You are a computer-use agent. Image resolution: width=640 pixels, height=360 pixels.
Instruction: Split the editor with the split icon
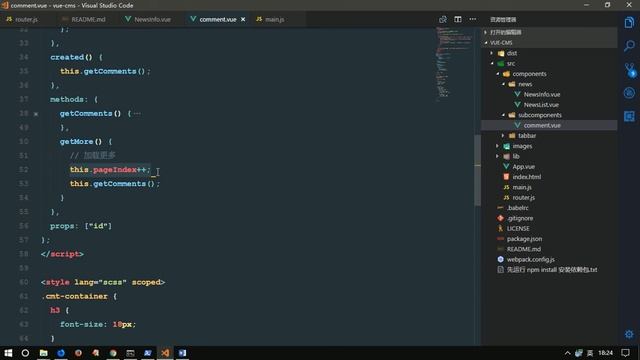[458, 19]
